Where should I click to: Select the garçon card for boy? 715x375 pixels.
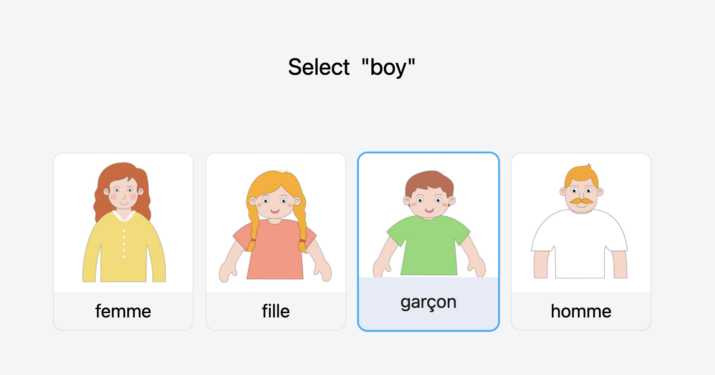pyautogui.click(x=428, y=241)
